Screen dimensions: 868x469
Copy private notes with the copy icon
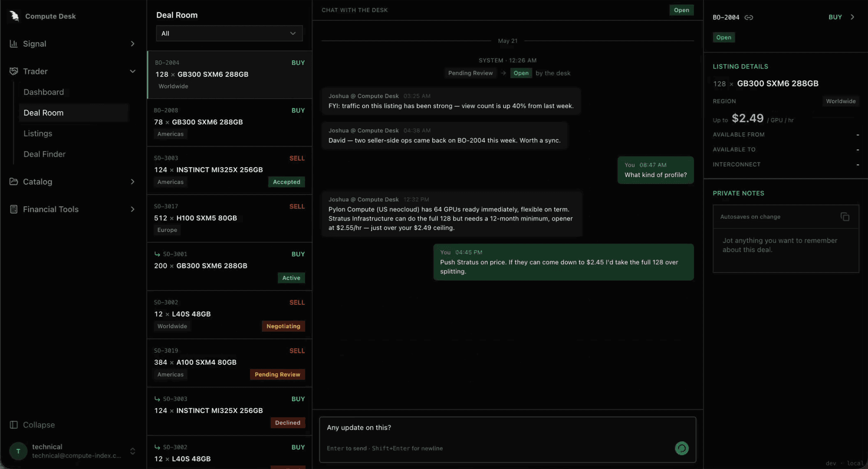coord(845,217)
